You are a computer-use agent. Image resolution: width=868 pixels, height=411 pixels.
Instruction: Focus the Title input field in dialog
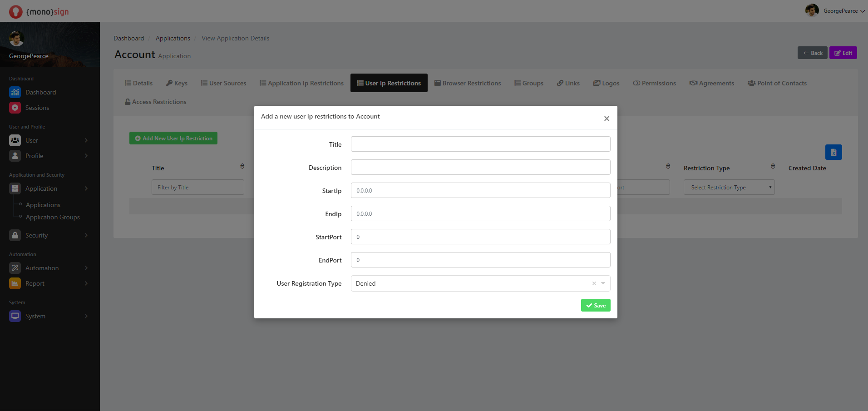(x=480, y=144)
